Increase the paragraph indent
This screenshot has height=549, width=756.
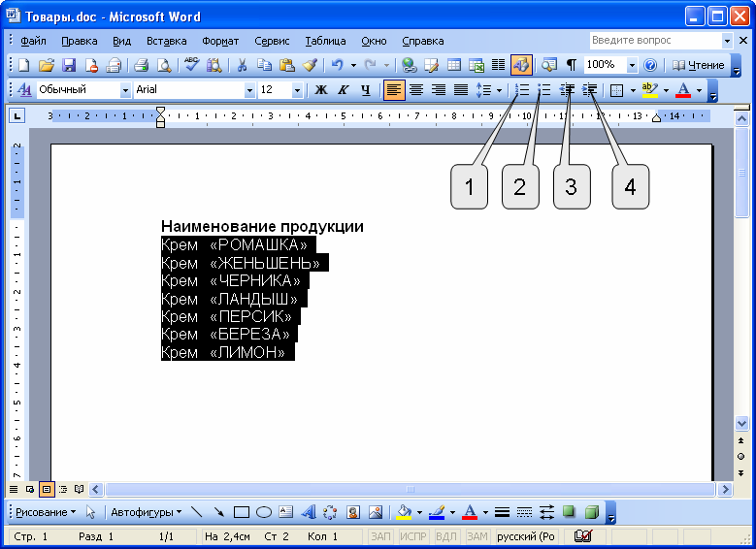click(589, 90)
